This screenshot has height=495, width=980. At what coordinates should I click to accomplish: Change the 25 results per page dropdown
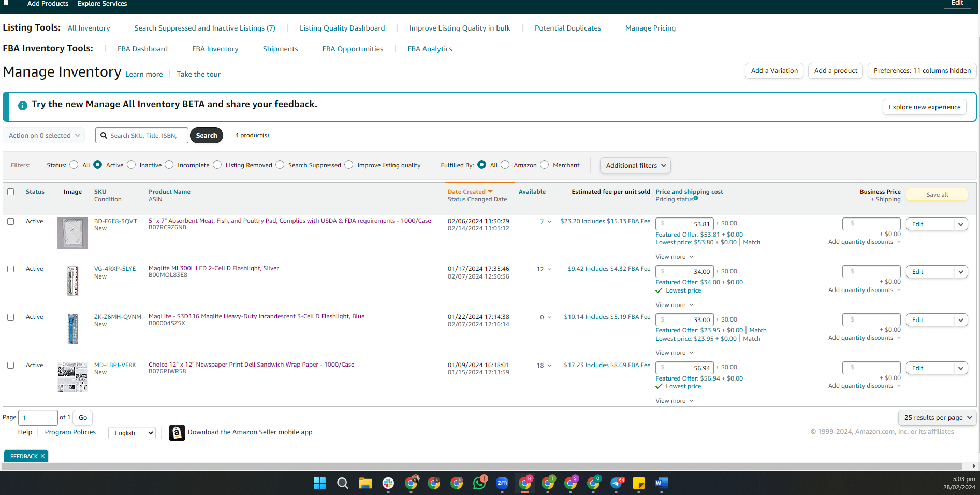point(938,418)
